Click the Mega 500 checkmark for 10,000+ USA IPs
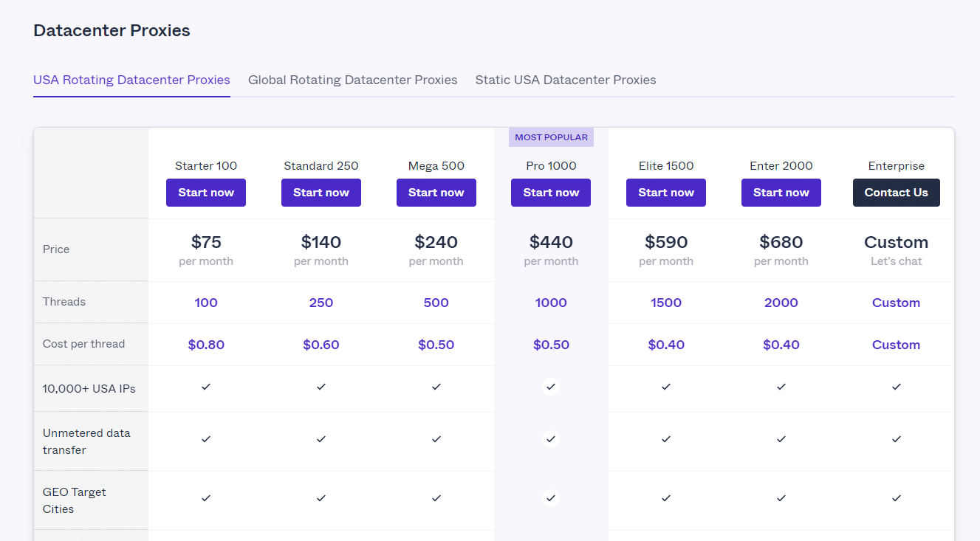The height and width of the screenshot is (541, 980). (x=436, y=387)
